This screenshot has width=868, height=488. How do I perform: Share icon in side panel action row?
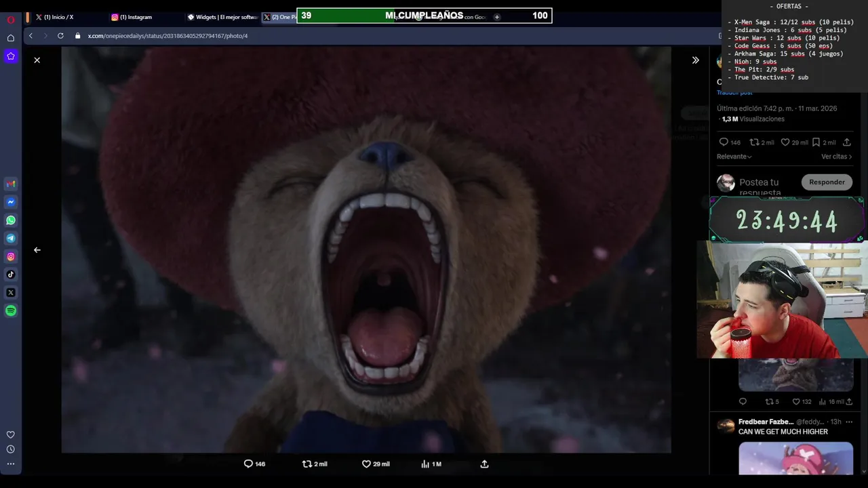pyautogui.click(x=846, y=142)
